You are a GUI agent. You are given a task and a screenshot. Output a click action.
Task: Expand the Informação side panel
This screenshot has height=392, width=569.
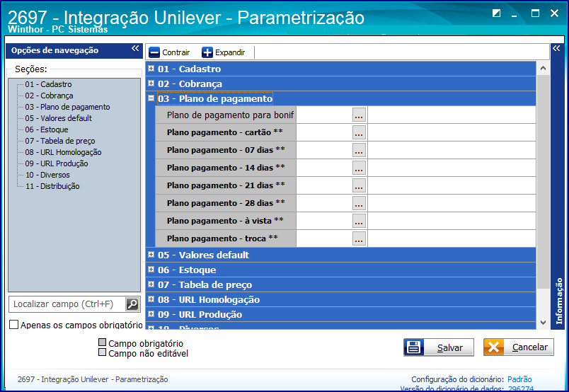[556, 49]
